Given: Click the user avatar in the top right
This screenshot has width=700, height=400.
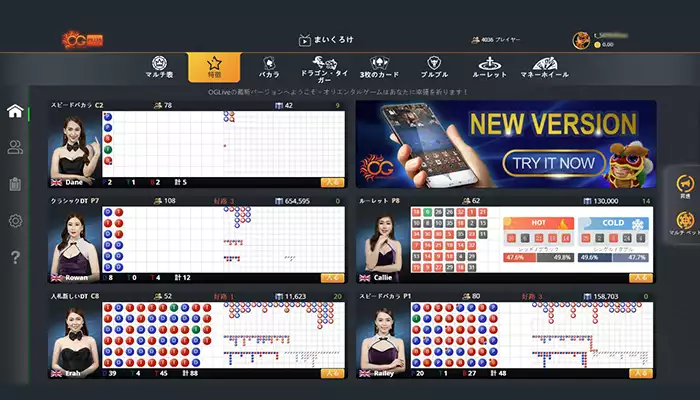Looking at the screenshot, I should click(x=580, y=40).
